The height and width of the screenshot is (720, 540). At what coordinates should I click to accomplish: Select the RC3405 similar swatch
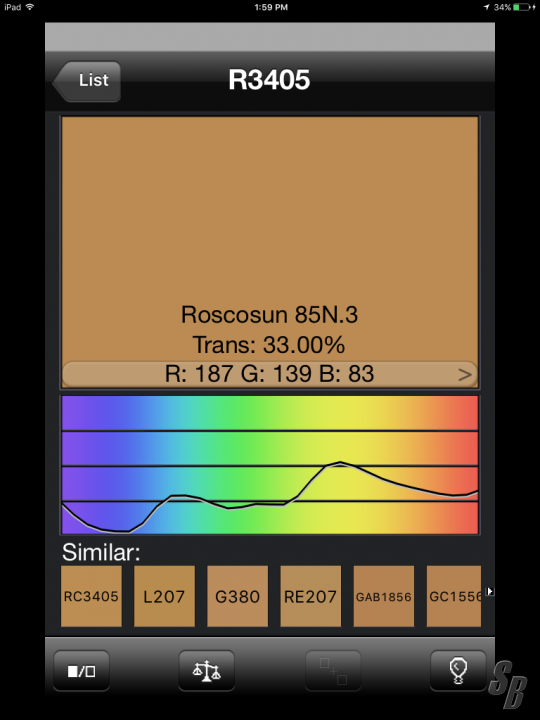91,596
